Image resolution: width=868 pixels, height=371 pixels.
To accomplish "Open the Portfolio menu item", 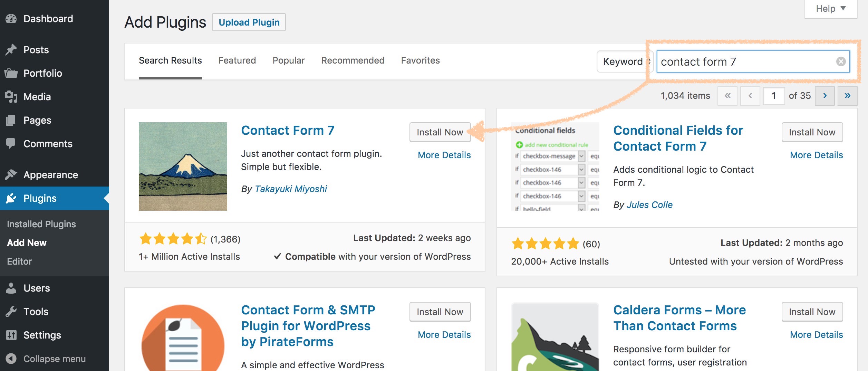I will (55, 73).
